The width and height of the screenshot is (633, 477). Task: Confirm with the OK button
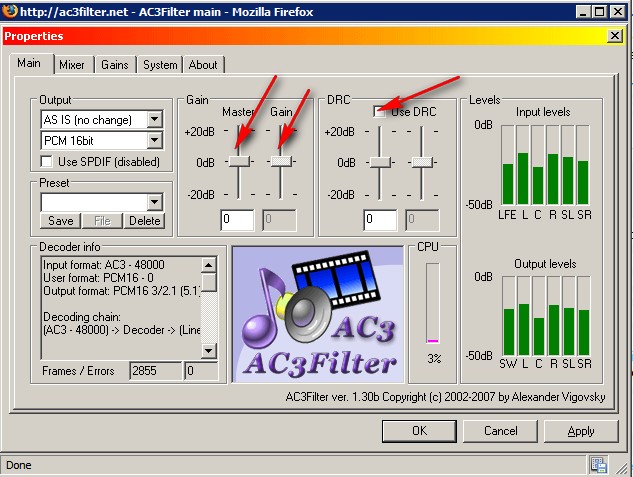pyautogui.click(x=419, y=431)
